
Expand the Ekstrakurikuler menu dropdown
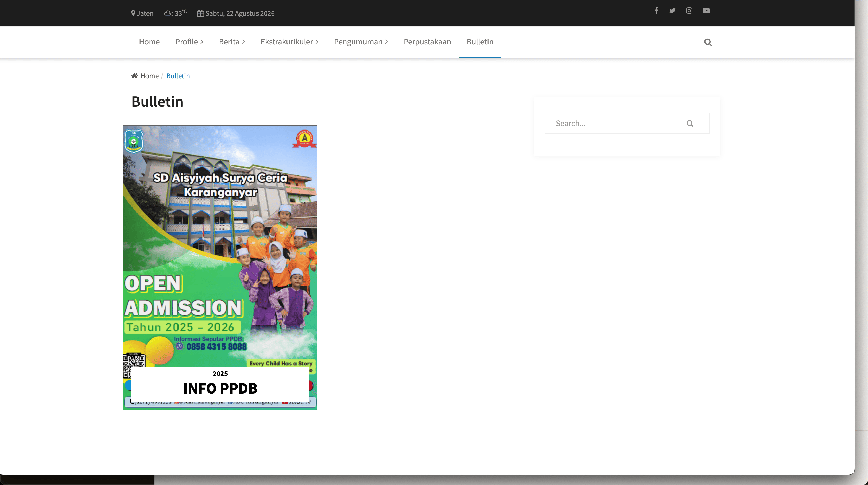point(289,41)
